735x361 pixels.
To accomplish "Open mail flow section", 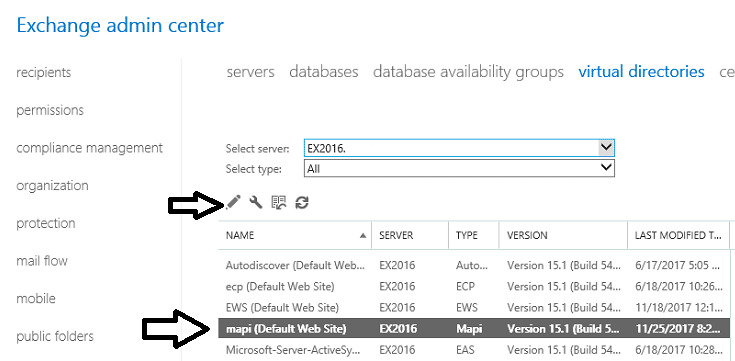I will coord(42,261).
